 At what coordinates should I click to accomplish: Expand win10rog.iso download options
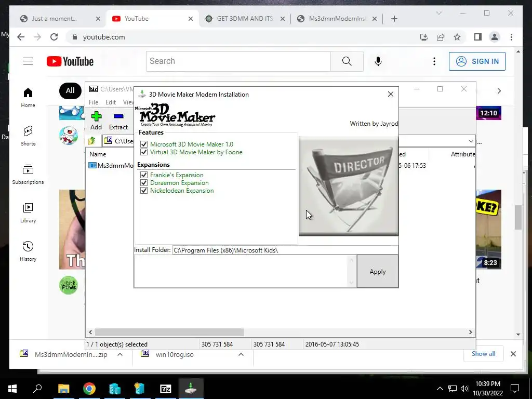(x=241, y=354)
